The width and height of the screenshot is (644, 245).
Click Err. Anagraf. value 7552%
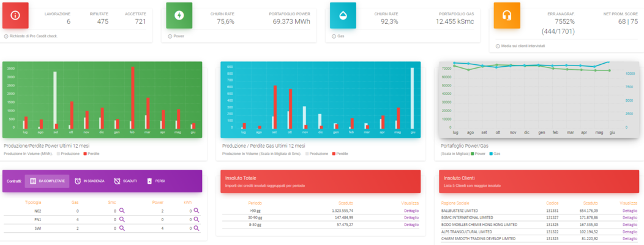coord(564,22)
